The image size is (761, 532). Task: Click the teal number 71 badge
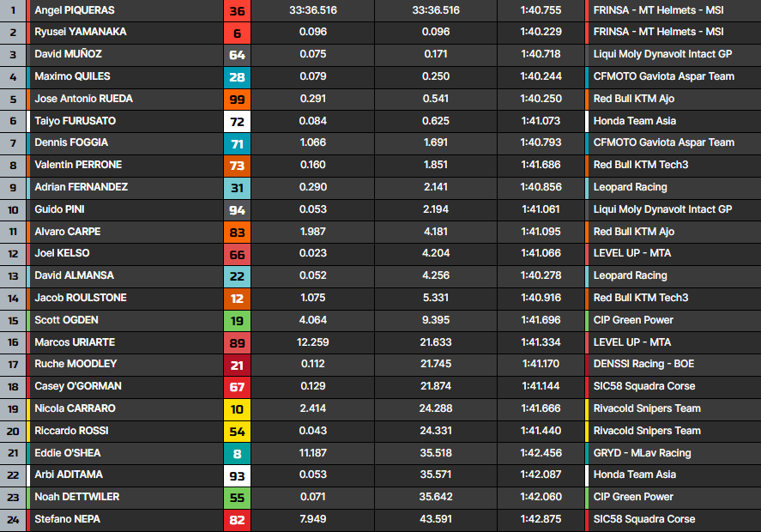click(237, 143)
